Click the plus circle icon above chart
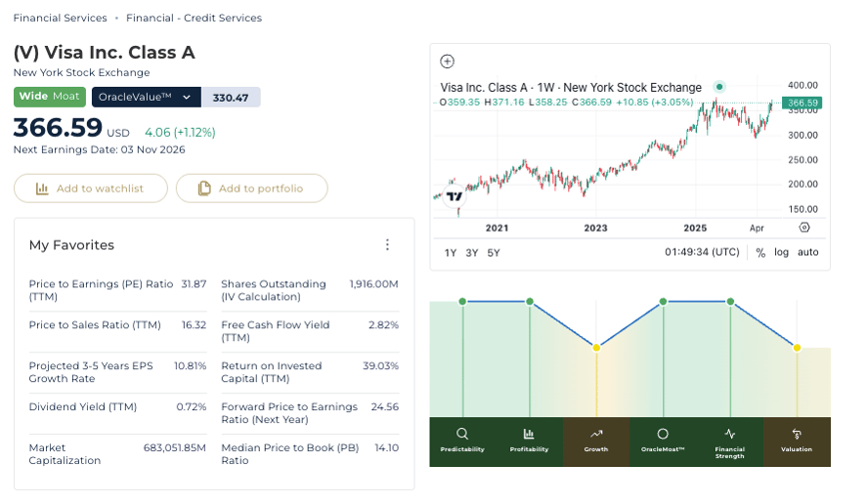 point(447,62)
